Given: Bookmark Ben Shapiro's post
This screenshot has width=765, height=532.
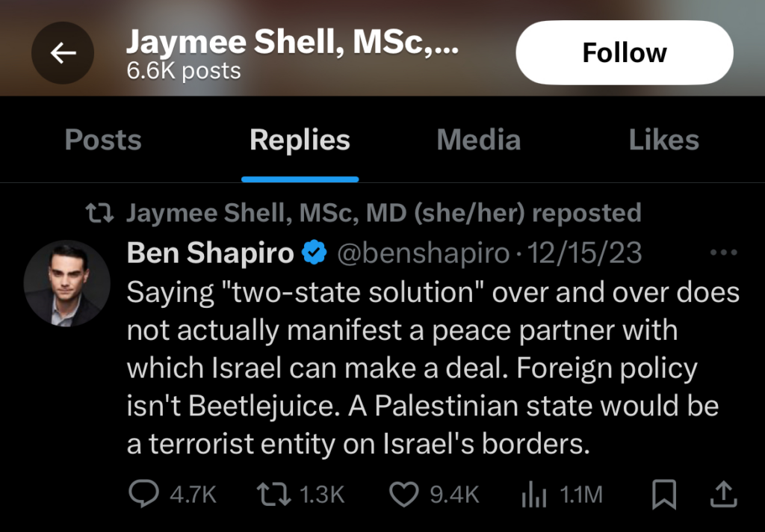Looking at the screenshot, I should click(663, 493).
